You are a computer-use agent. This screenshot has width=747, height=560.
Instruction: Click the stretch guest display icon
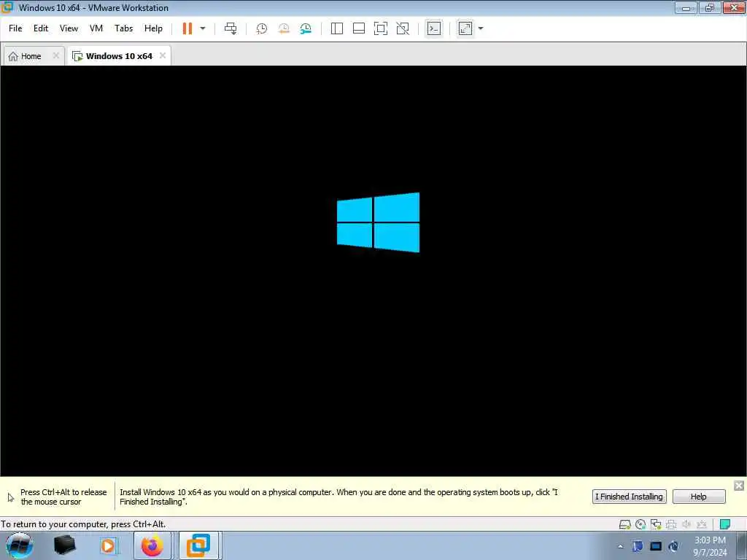[465, 28]
